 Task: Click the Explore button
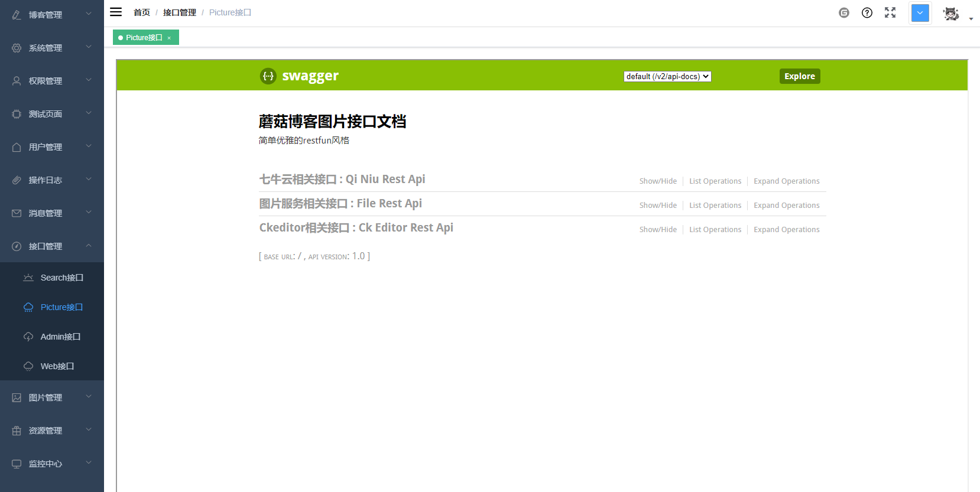pos(800,76)
